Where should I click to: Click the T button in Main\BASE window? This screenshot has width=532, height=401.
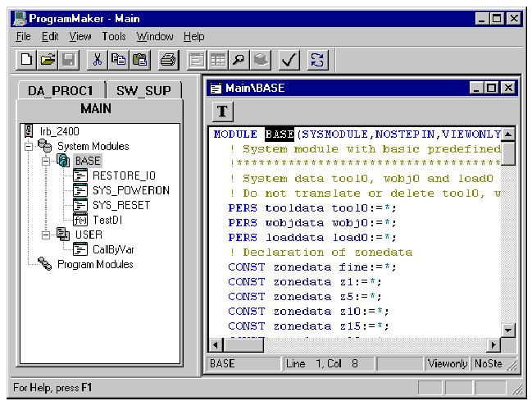tap(223, 112)
